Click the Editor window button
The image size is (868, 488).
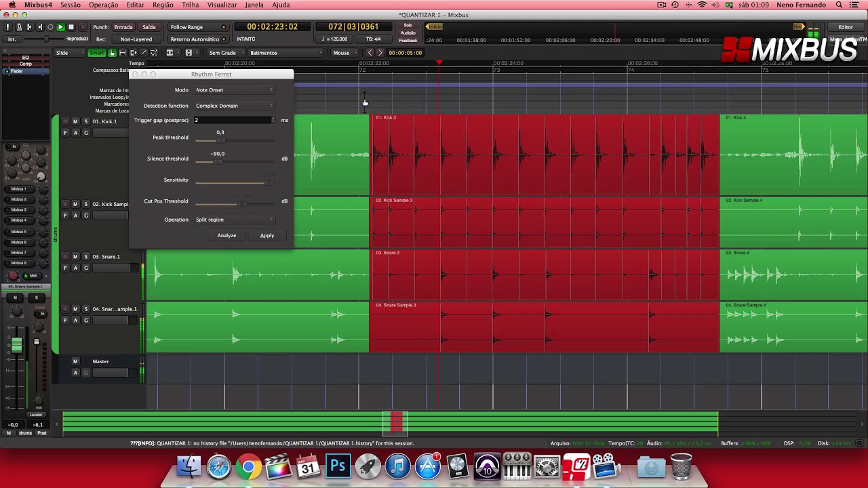tap(846, 27)
